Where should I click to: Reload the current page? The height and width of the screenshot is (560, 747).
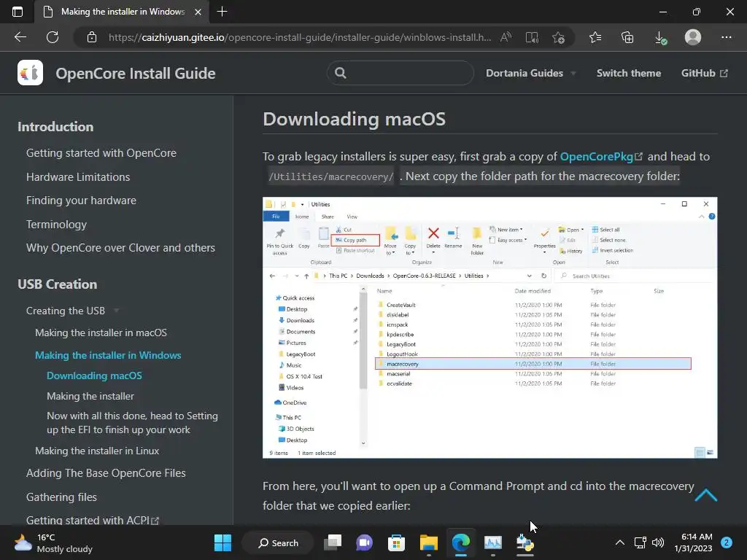click(x=53, y=37)
